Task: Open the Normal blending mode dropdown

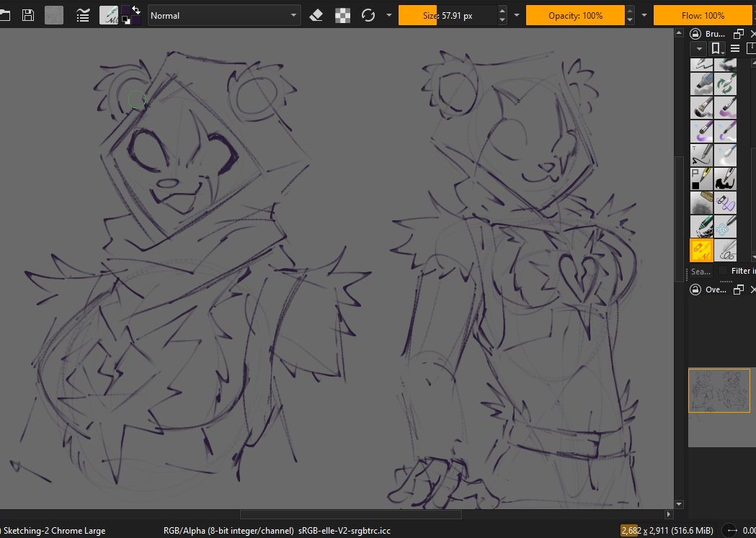Action: (224, 15)
